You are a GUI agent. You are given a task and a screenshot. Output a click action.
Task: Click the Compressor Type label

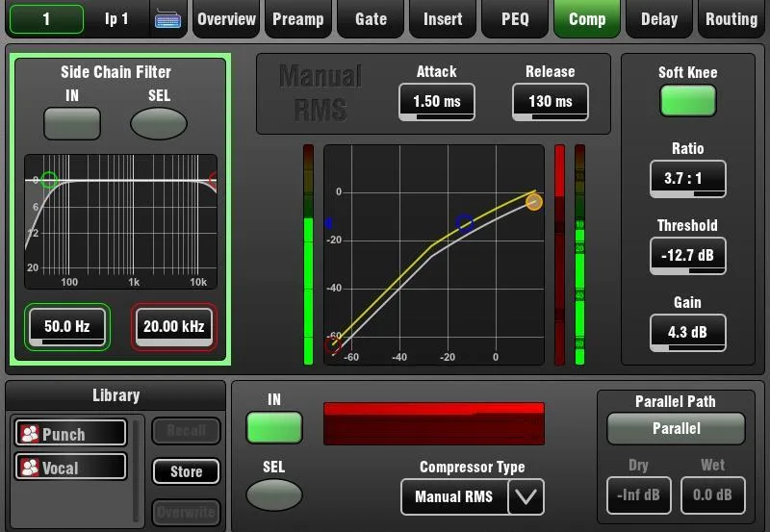point(472,468)
